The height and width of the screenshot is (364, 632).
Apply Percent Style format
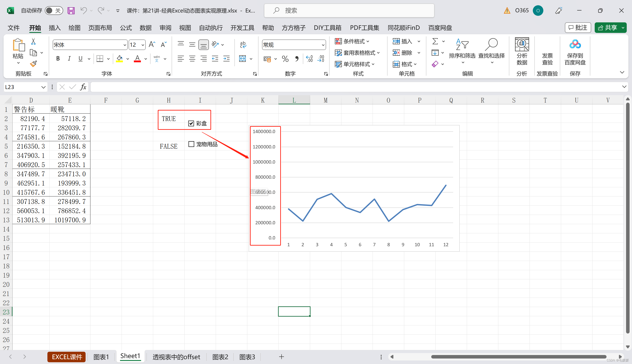coord(285,59)
